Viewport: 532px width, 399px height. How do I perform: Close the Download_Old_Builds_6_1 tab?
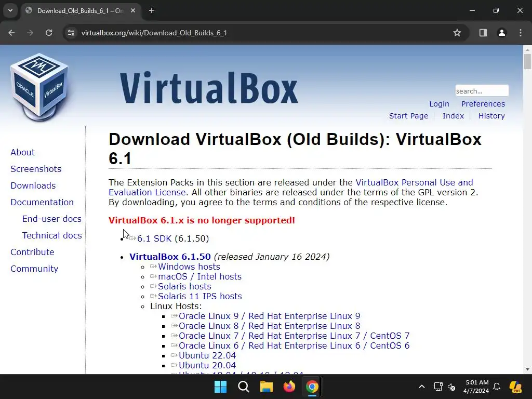click(x=133, y=10)
